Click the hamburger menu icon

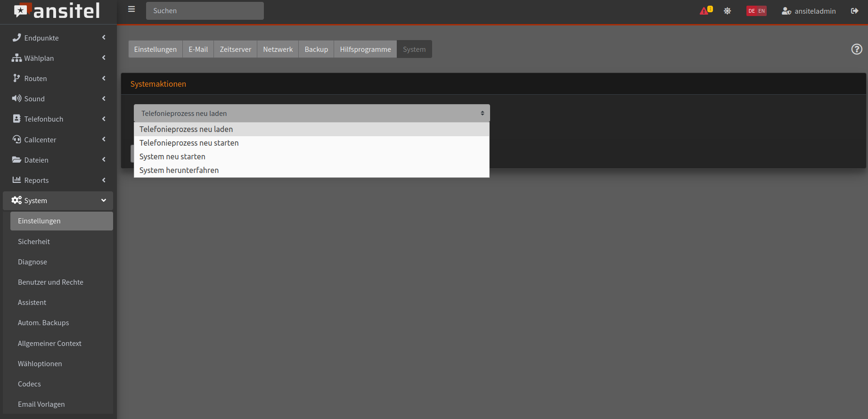131,9
